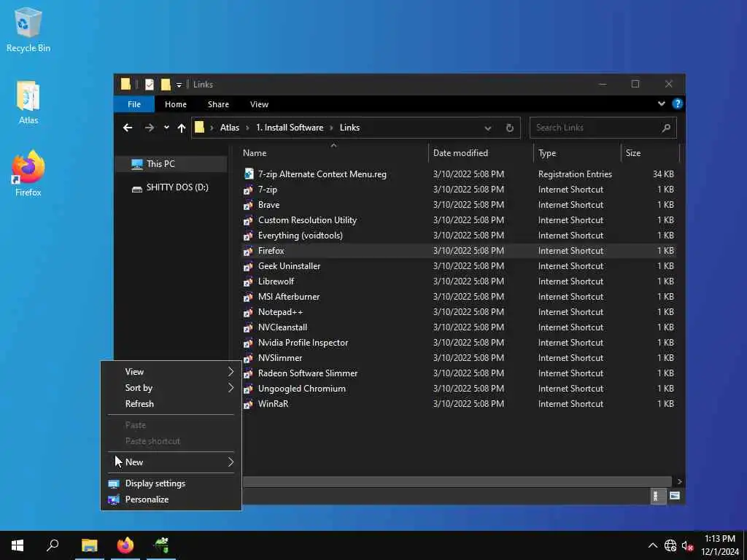Click the Librewolf shortcut icon
The image size is (747, 560).
pyautogui.click(x=248, y=282)
